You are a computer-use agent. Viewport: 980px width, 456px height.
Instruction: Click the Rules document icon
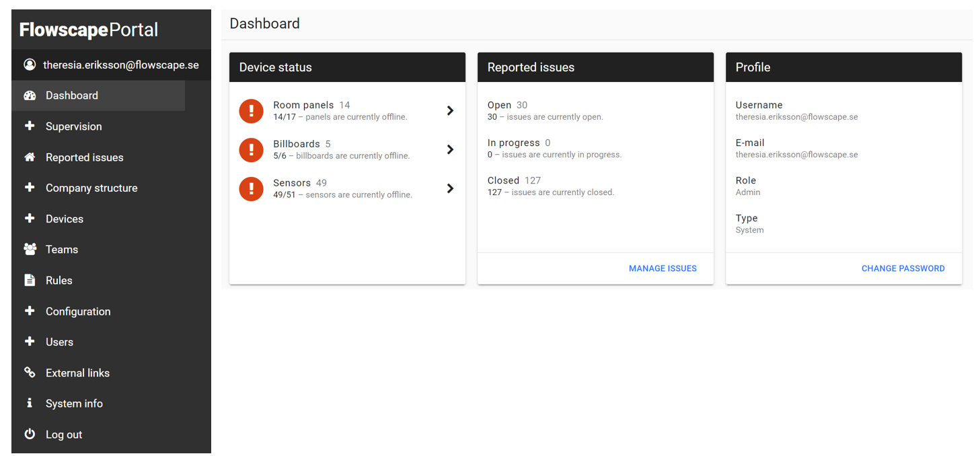(30, 280)
